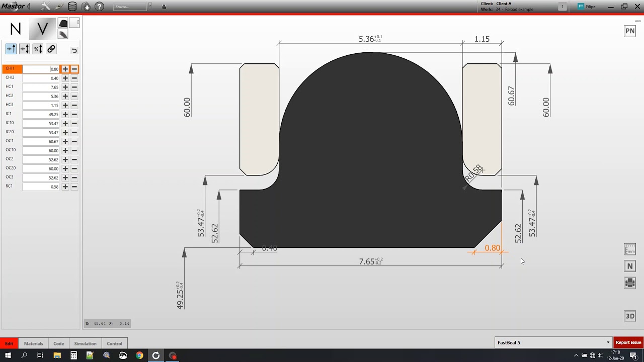This screenshot has width=644, height=362.
Task: Decrease HC3 with minus button
Action: coord(74,105)
